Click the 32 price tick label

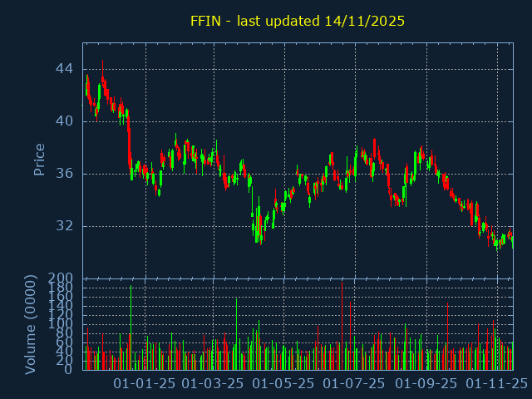pos(64,226)
